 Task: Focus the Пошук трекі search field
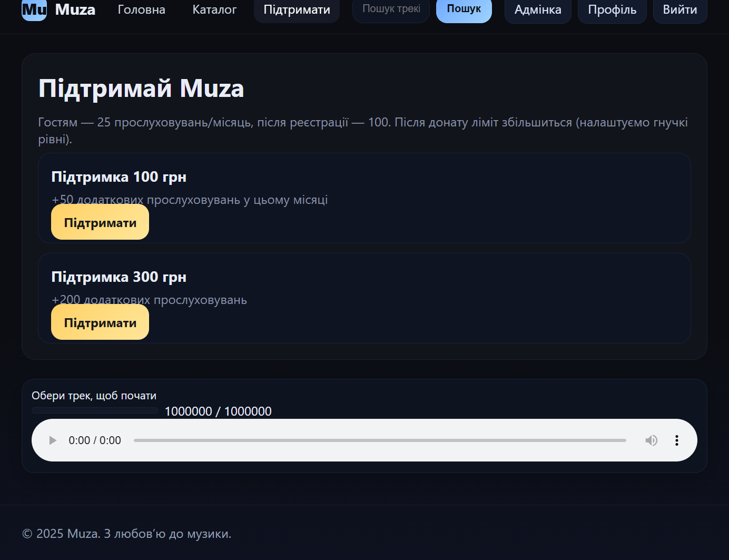point(391,9)
